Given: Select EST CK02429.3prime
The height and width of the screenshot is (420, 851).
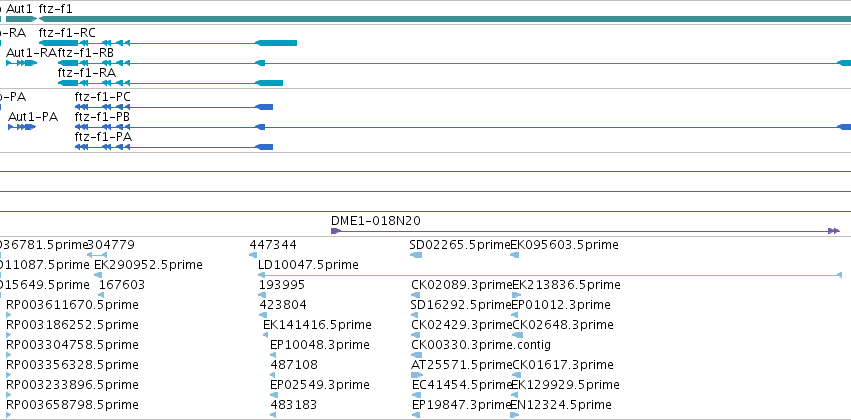Looking at the screenshot, I should [x=462, y=324].
